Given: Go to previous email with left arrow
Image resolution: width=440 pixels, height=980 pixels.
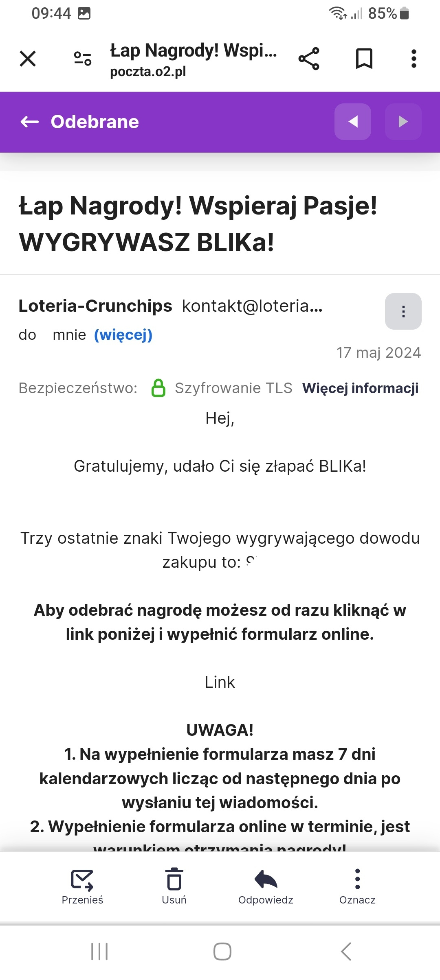Looking at the screenshot, I should click(x=353, y=122).
